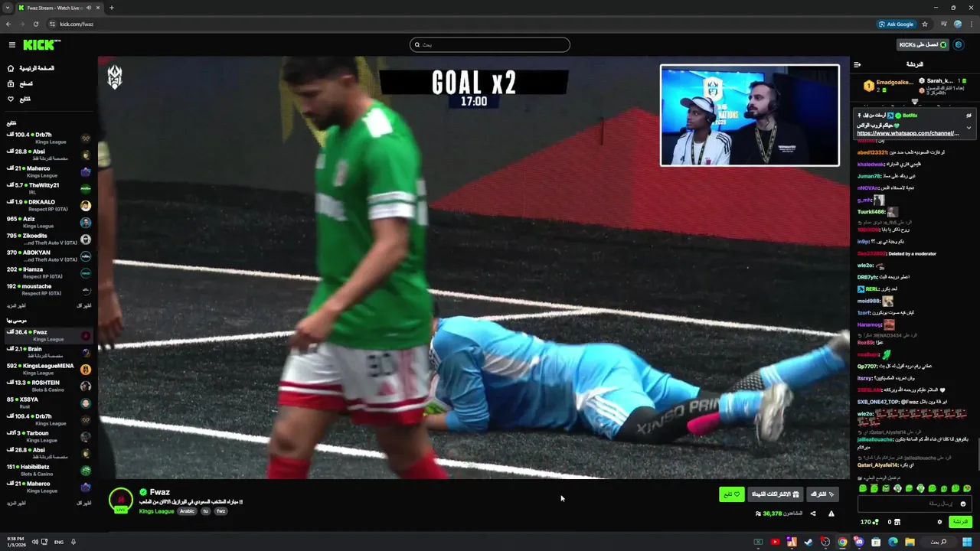Mute the Fwaz Stream tab audio icon
This screenshot has width=980, height=551.
tap(89, 8)
